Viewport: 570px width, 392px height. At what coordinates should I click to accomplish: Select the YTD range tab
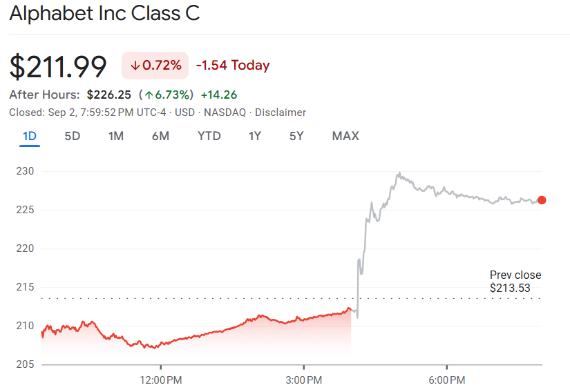coord(209,136)
